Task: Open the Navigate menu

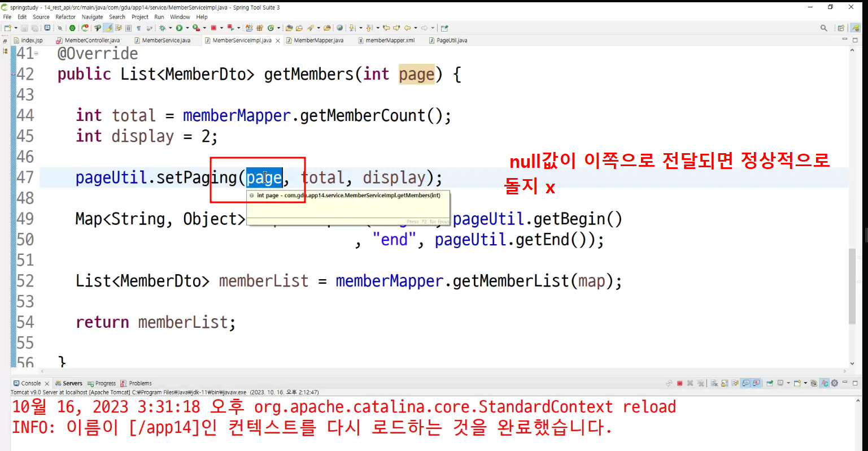Action: point(92,17)
